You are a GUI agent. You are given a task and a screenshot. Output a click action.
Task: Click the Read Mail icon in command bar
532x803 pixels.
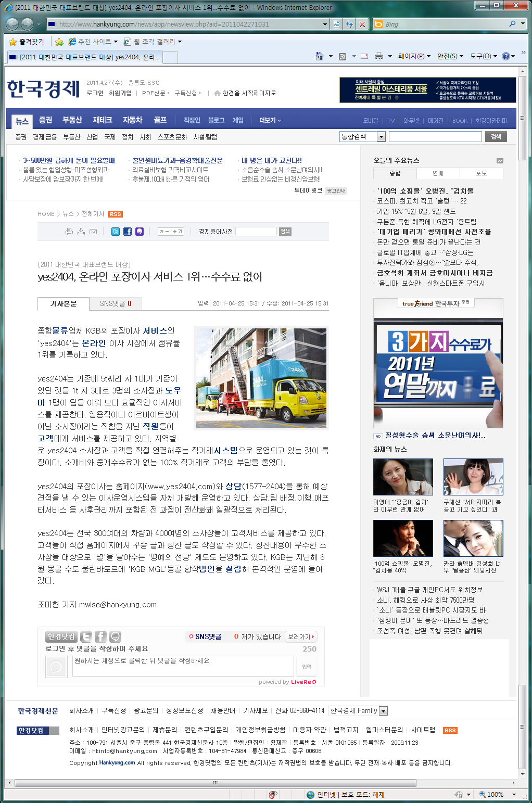pyautogui.click(x=364, y=56)
